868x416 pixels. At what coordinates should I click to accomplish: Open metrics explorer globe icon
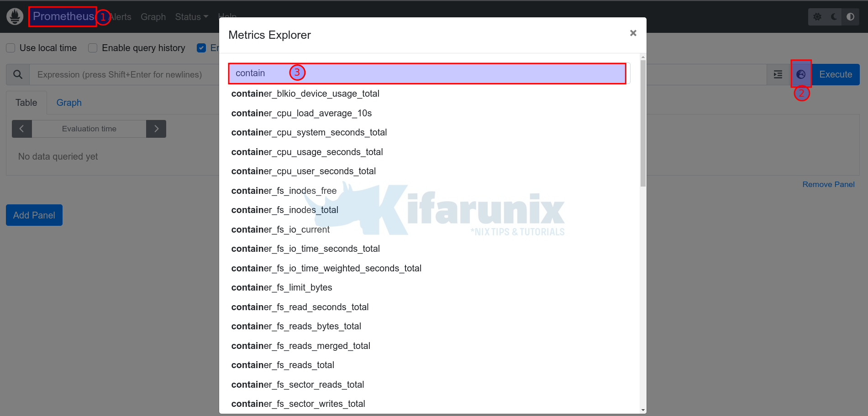tap(801, 74)
